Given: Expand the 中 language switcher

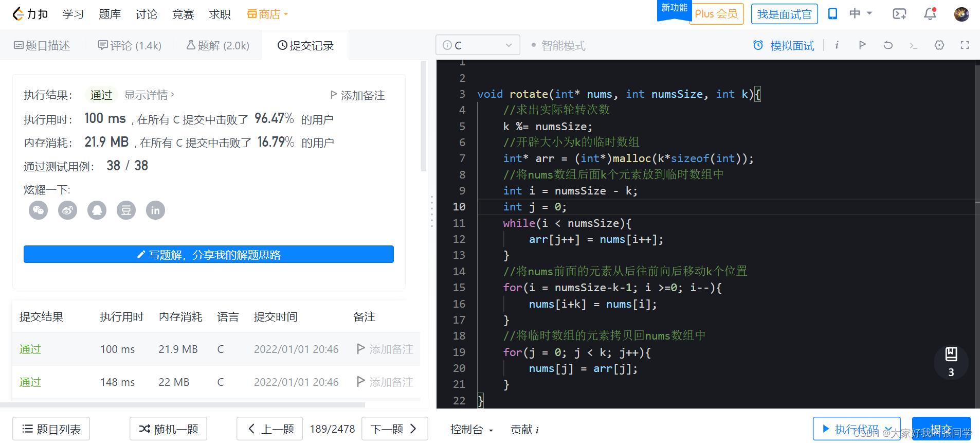Looking at the screenshot, I should pyautogui.click(x=861, y=13).
